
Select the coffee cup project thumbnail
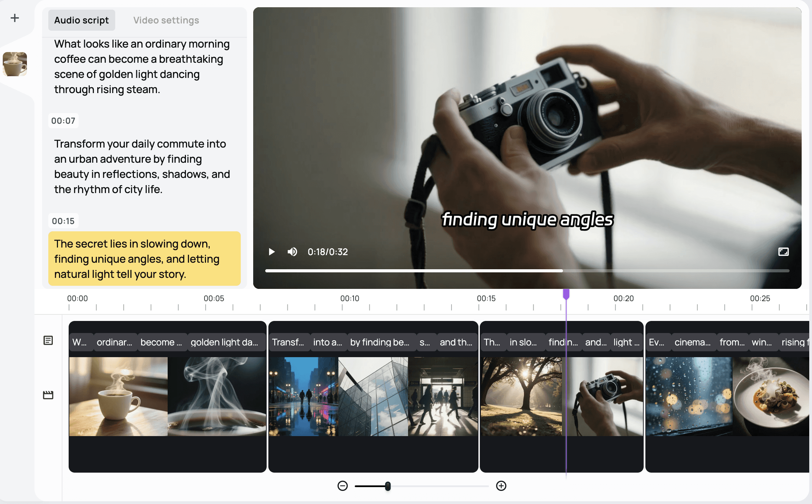click(15, 64)
